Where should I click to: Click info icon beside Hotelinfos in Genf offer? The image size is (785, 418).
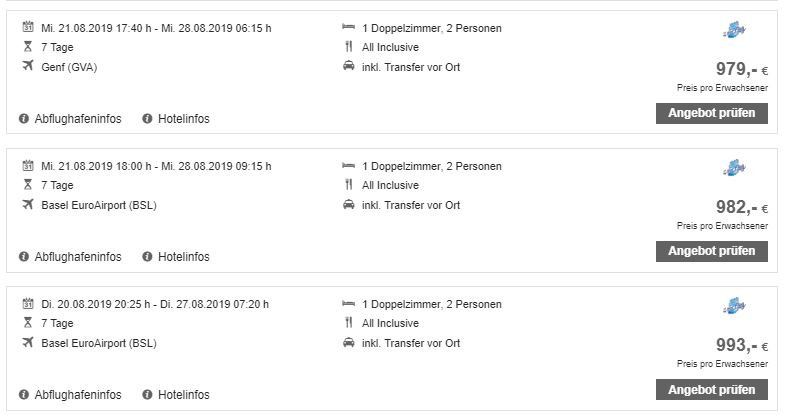(x=147, y=119)
